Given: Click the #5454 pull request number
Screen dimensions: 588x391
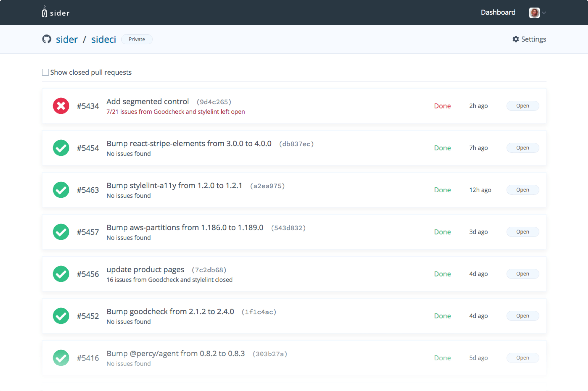Looking at the screenshot, I should [x=88, y=148].
